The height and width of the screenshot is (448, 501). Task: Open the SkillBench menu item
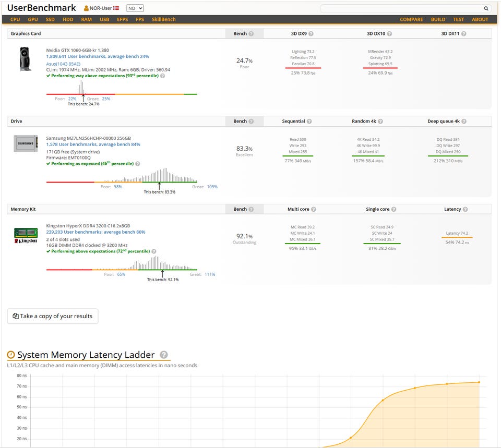point(163,19)
